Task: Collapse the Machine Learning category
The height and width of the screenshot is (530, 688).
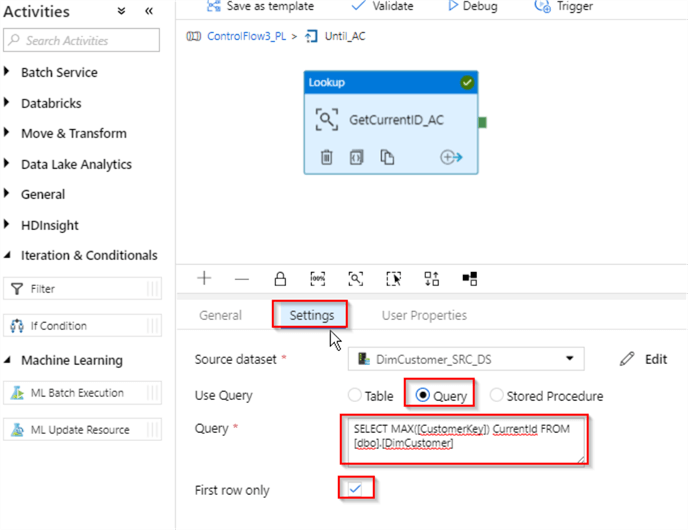Action: 7,360
